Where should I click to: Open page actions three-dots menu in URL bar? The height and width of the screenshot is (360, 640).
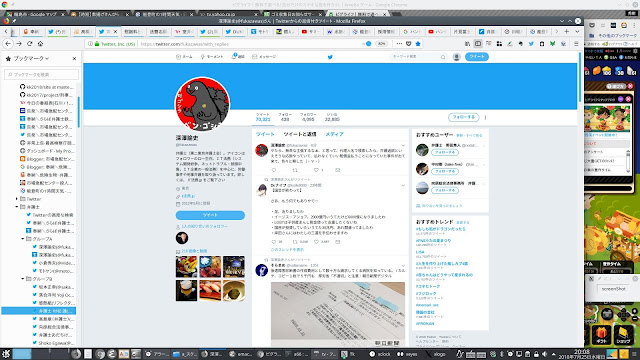[x=399, y=44]
